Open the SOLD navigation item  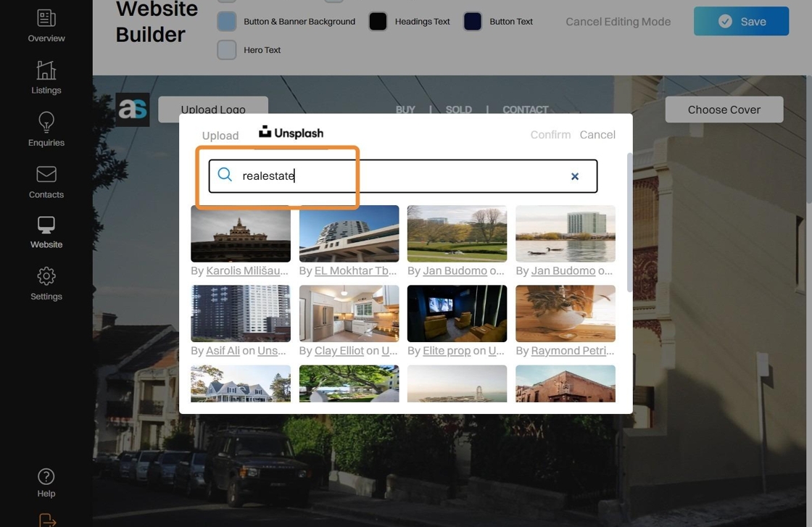coord(459,109)
